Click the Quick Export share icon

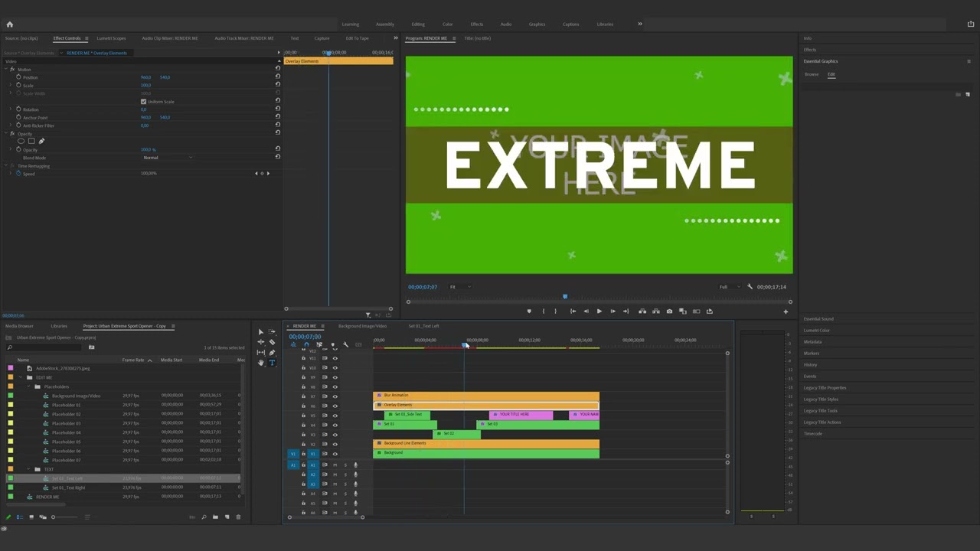(x=971, y=24)
